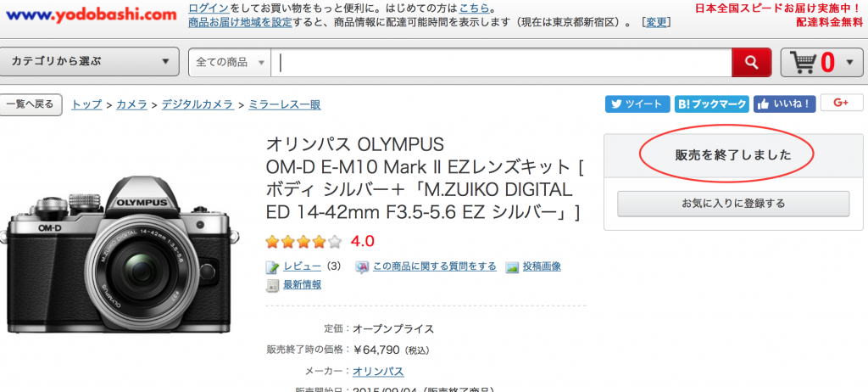868x392 pixels.
Task: Click お気に入りに登録する favorite button
Action: point(733,204)
